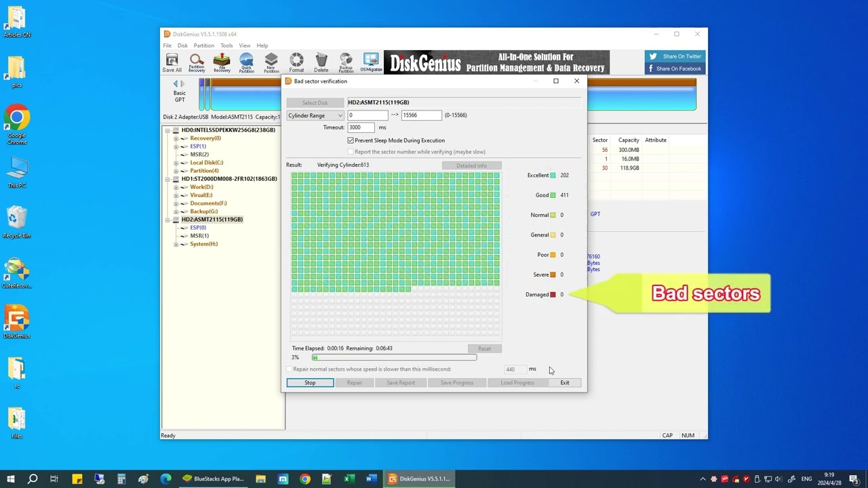Open the DiskGenius desktop shortcut
The image size is (868, 488).
click(x=17, y=322)
